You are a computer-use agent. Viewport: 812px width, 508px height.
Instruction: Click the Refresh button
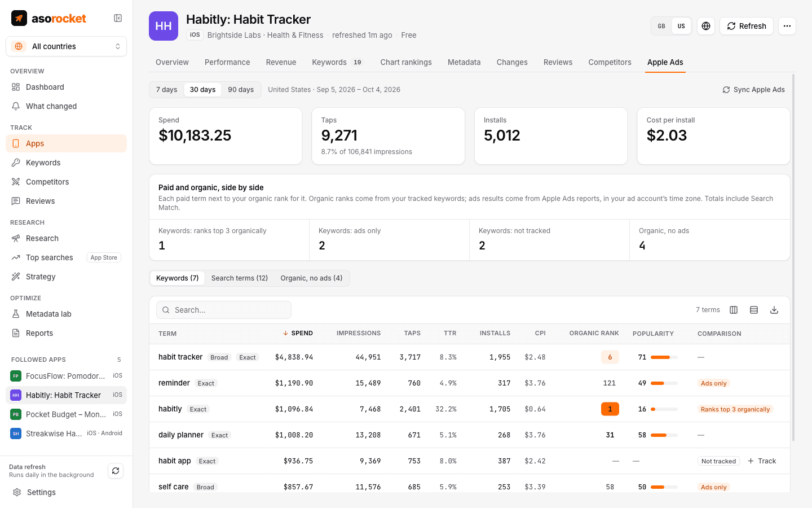(x=747, y=26)
